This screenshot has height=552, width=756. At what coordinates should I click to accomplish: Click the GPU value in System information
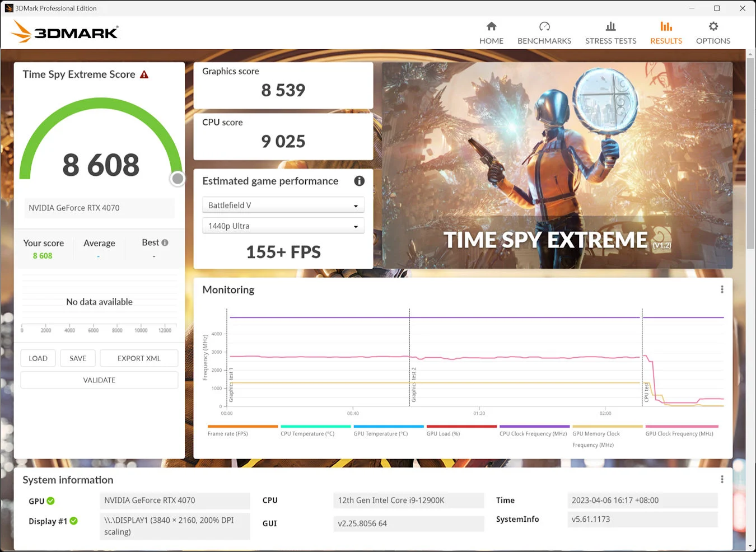tap(175, 500)
